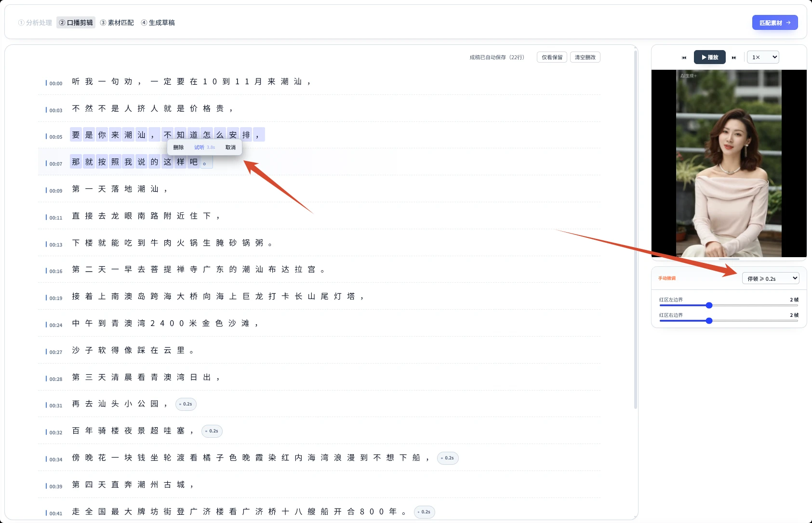This screenshot has width=812, height=523.
Task: Click 试听 in the selection popup
Action: coord(204,147)
